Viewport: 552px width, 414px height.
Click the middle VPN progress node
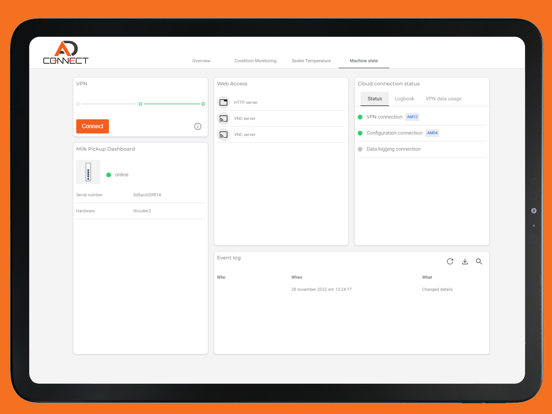pos(140,104)
